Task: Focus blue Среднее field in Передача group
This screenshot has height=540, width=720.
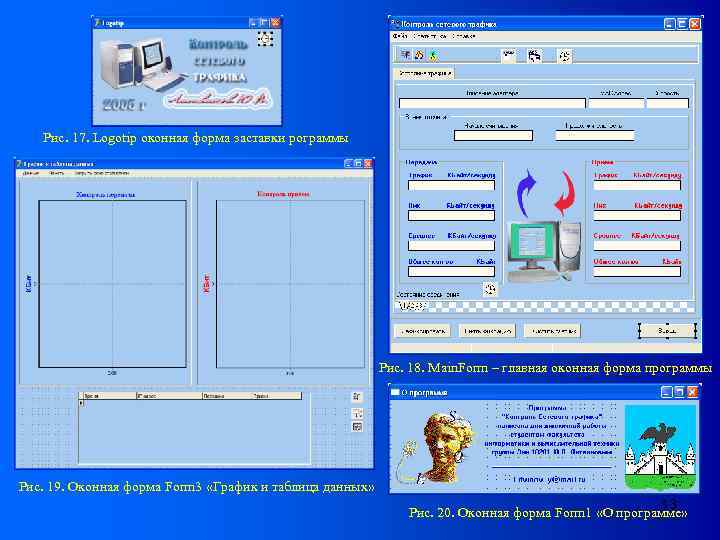Action: 451,245
